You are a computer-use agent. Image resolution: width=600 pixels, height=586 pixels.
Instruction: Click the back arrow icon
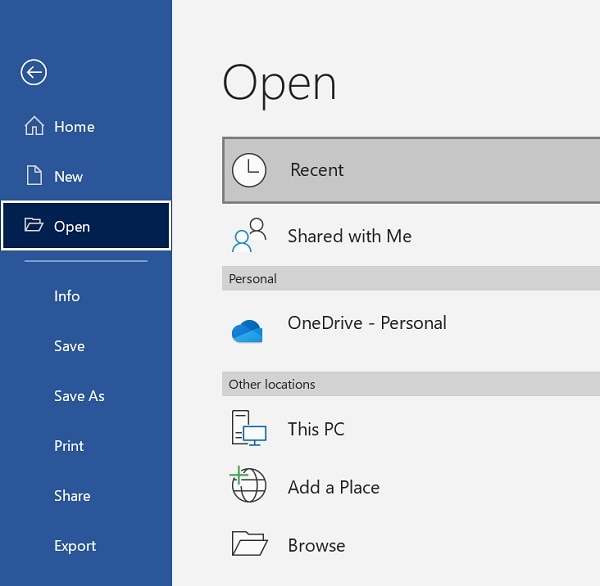coord(34,72)
